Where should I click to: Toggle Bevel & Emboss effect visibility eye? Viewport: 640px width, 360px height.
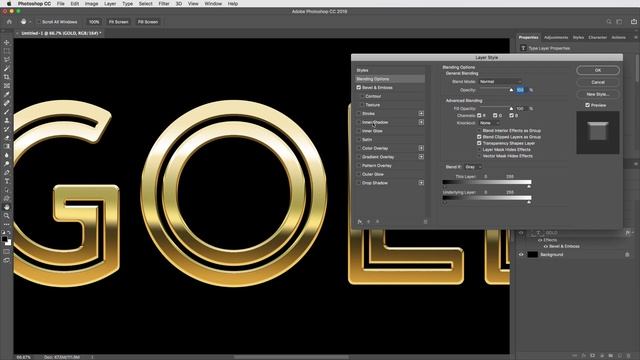[545, 247]
